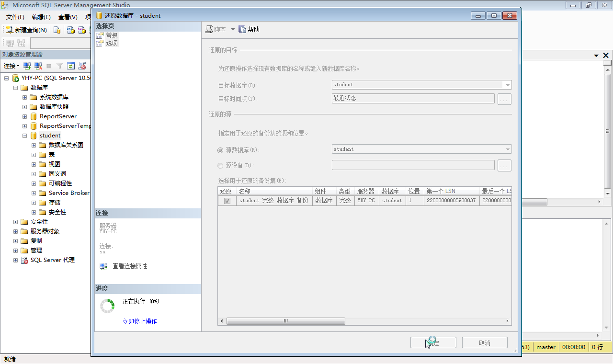Click the SQL Server 代理 agent icon

coord(24,260)
